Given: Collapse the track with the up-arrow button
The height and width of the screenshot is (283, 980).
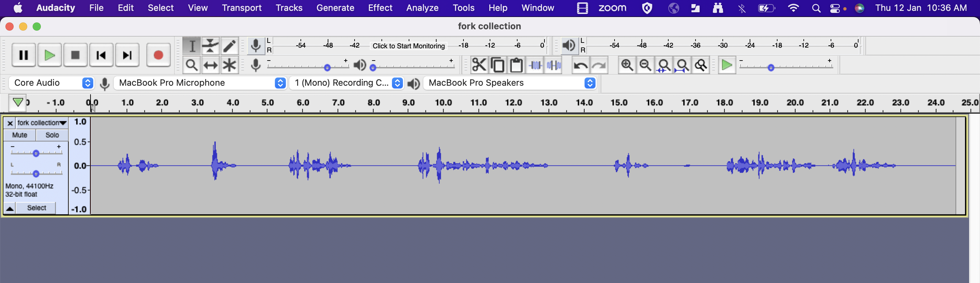Looking at the screenshot, I should pyautogui.click(x=10, y=208).
